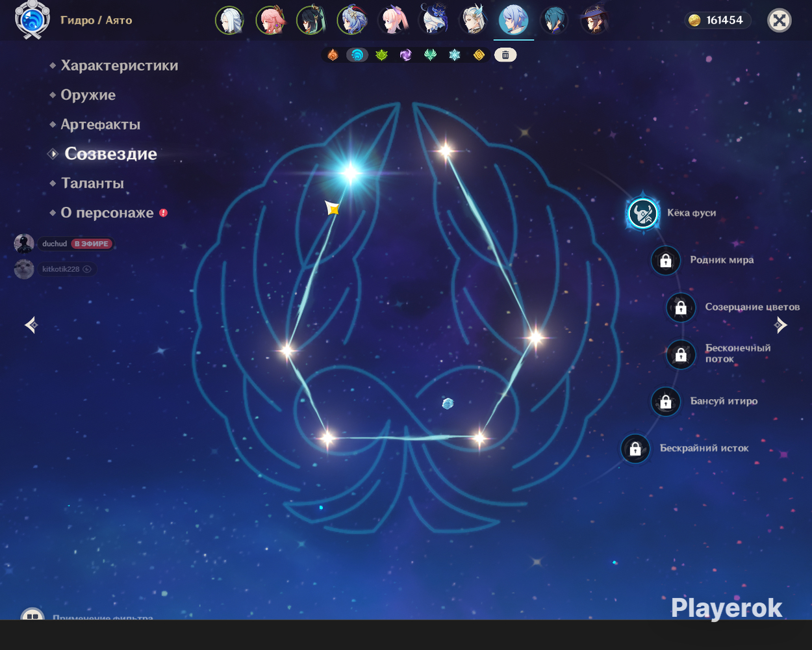Select the Electro element filter
812x650 pixels.
(x=405, y=55)
